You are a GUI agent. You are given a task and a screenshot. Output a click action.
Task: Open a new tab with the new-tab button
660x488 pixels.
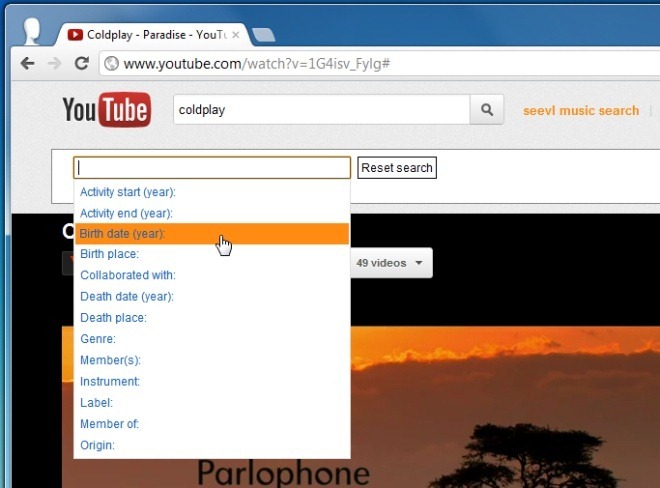(264, 35)
